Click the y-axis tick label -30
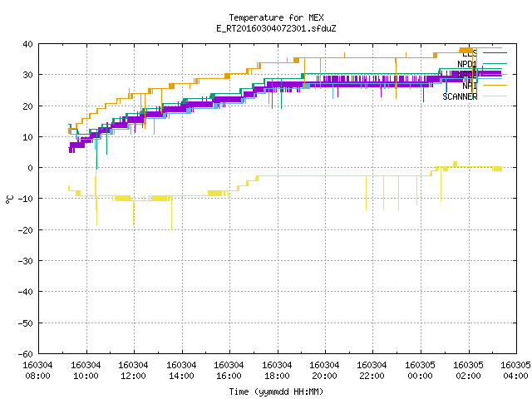The width and height of the screenshot is (532, 399). click(x=26, y=261)
